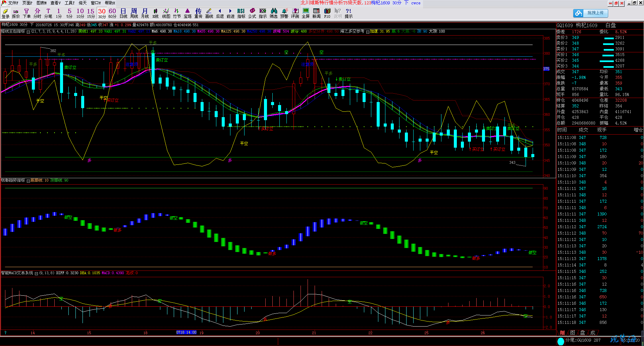
Task: Open the 查看V menu
Action: click(x=56, y=3)
